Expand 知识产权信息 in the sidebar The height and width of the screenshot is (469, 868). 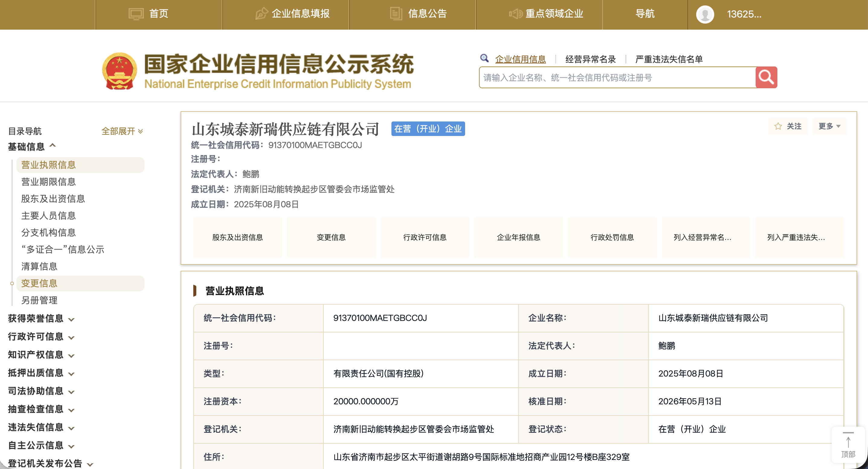[41, 355]
